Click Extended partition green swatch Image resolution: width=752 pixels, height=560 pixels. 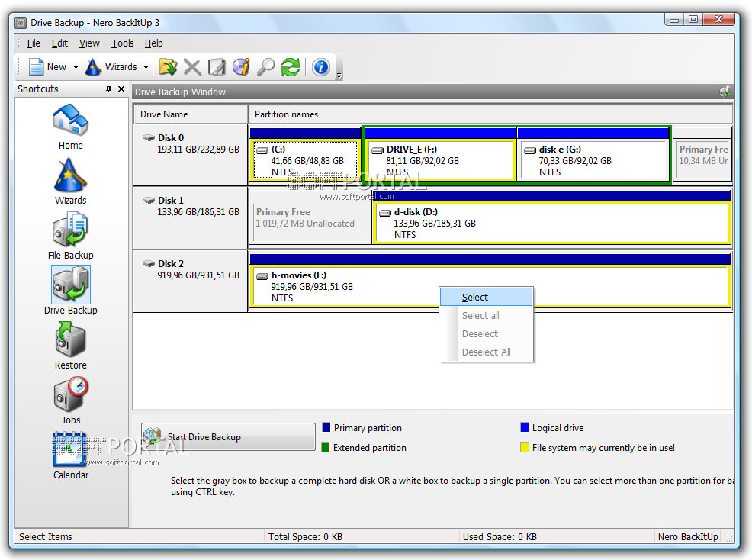tap(326, 447)
